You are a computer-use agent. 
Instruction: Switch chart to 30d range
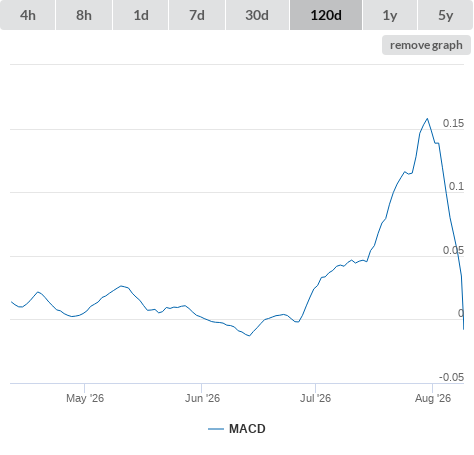(x=257, y=15)
